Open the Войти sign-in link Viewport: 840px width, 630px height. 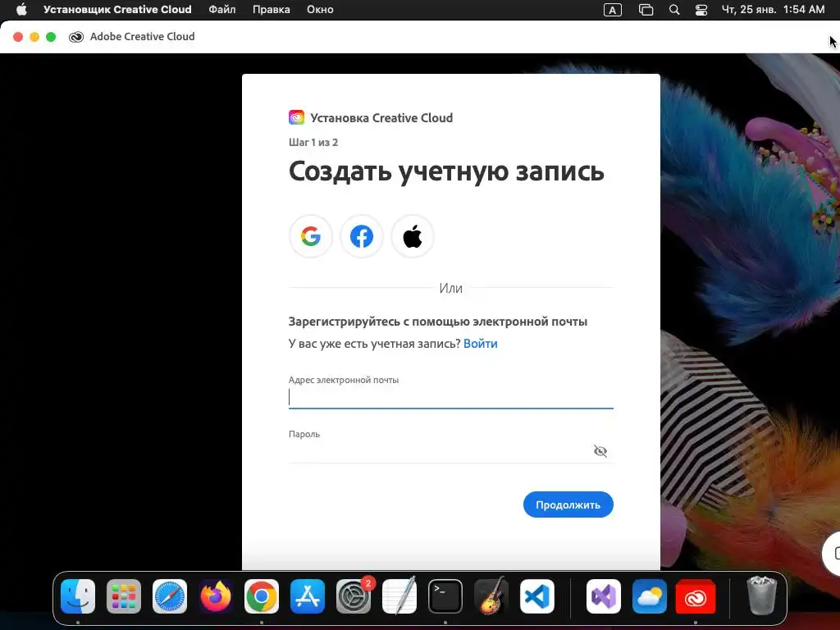point(481,344)
